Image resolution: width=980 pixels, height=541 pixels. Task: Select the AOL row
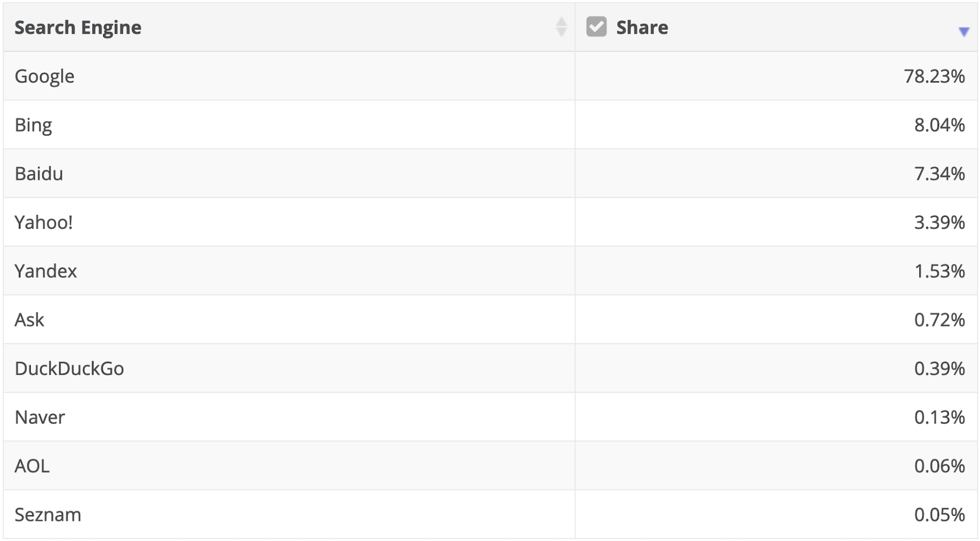click(x=32, y=466)
